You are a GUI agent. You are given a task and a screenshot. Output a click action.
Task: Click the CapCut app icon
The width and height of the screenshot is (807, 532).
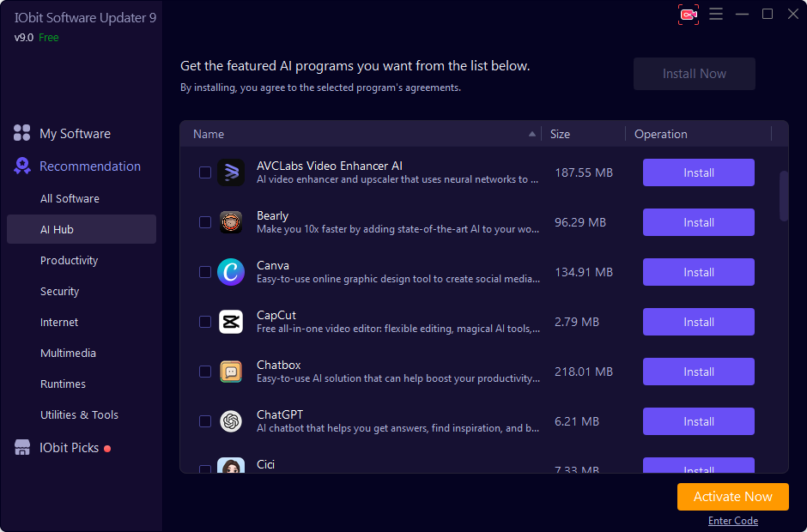point(231,322)
